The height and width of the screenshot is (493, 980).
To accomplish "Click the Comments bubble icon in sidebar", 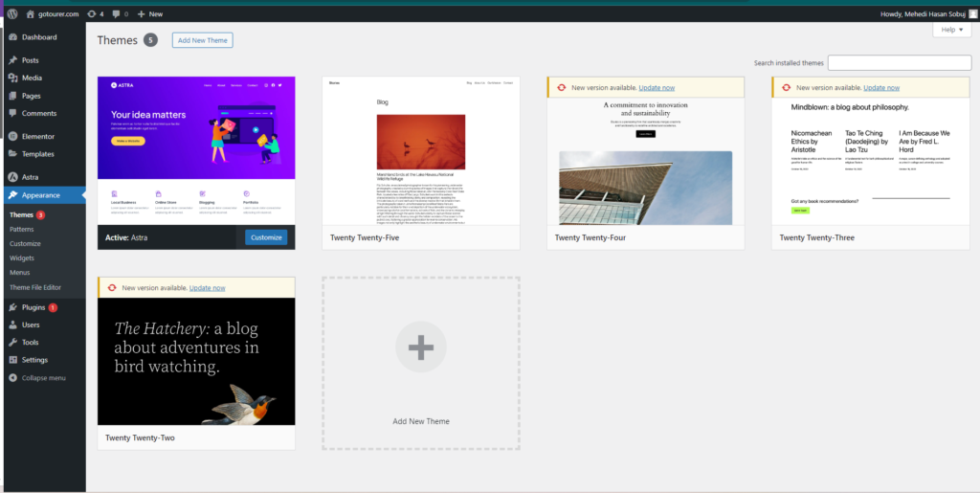I will (x=13, y=114).
